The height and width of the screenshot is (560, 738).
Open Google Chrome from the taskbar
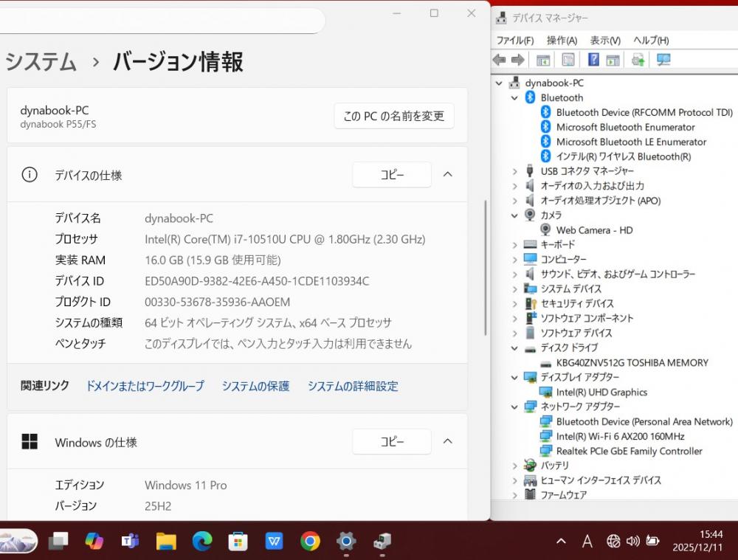[x=310, y=542]
